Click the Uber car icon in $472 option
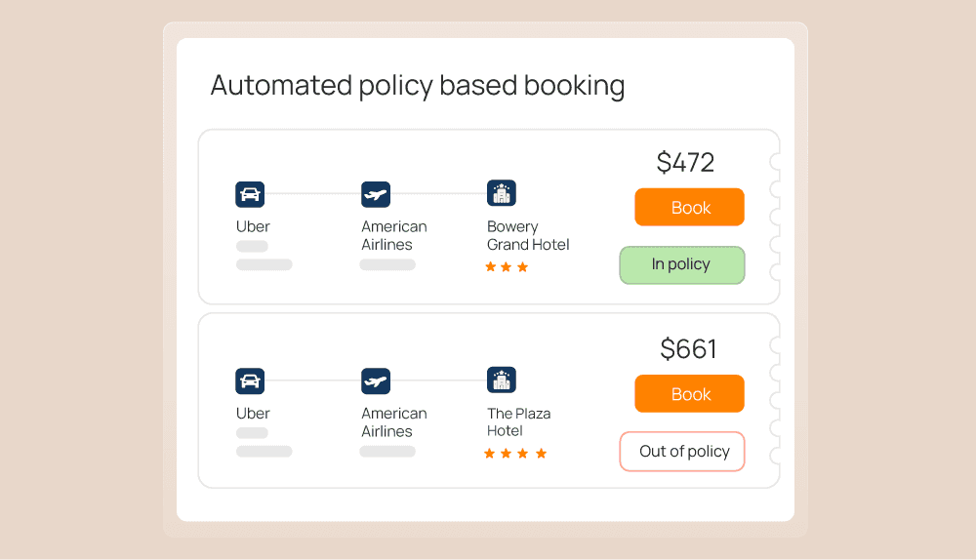The height and width of the screenshot is (560, 976). coord(250,194)
